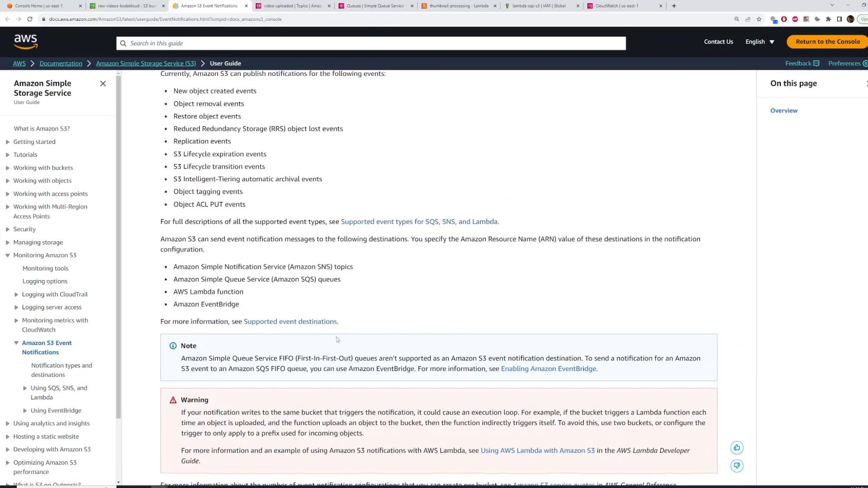This screenshot has width=868, height=488.
Task: Open the side panel browser icon
Action: point(840,19)
